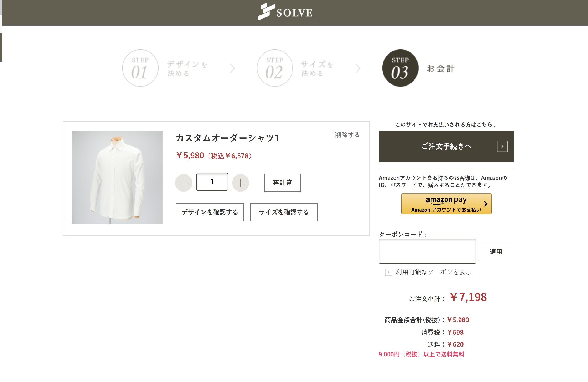
Task: Click chevron between step 01 and 02
Action: click(232, 69)
